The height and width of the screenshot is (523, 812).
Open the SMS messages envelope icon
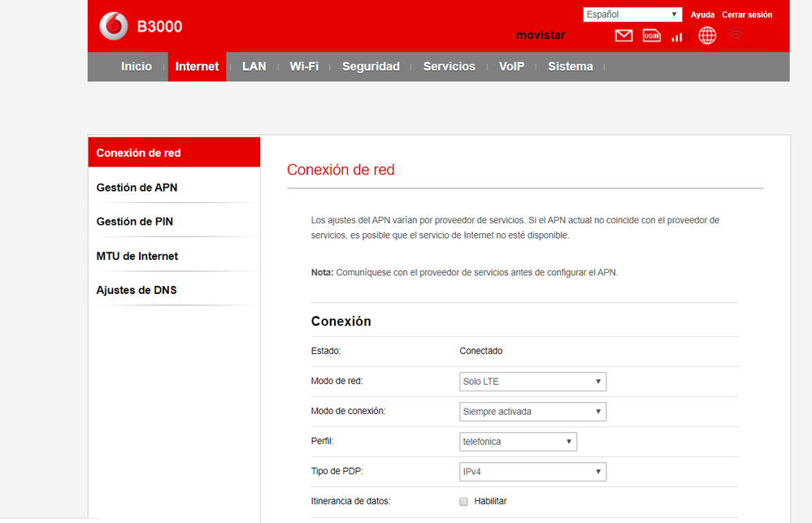tap(623, 36)
